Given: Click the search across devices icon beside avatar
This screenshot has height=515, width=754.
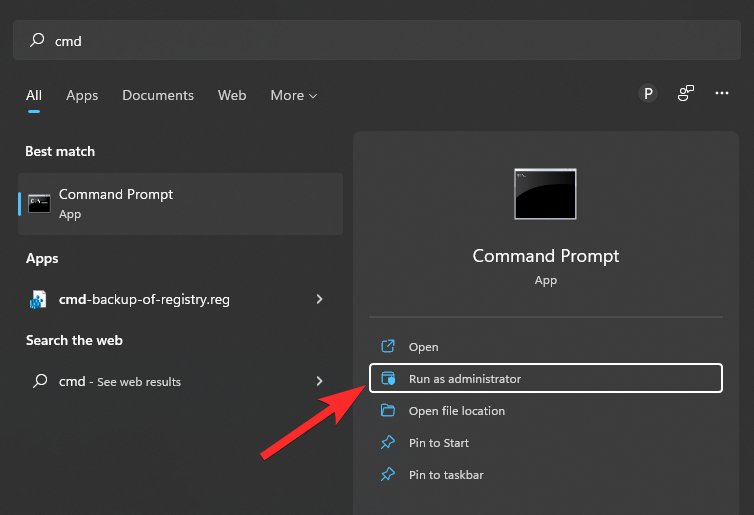Looking at the screenshot, I should point(686,94).
